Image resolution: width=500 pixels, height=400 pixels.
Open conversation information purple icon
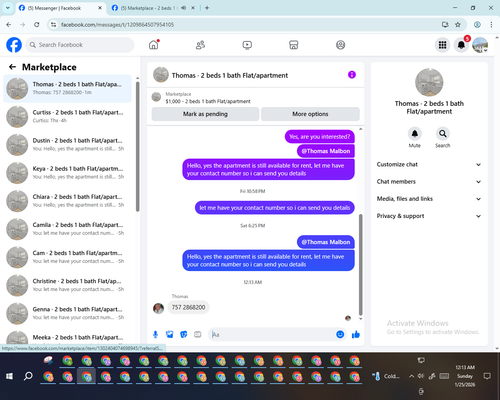[352, 75]
